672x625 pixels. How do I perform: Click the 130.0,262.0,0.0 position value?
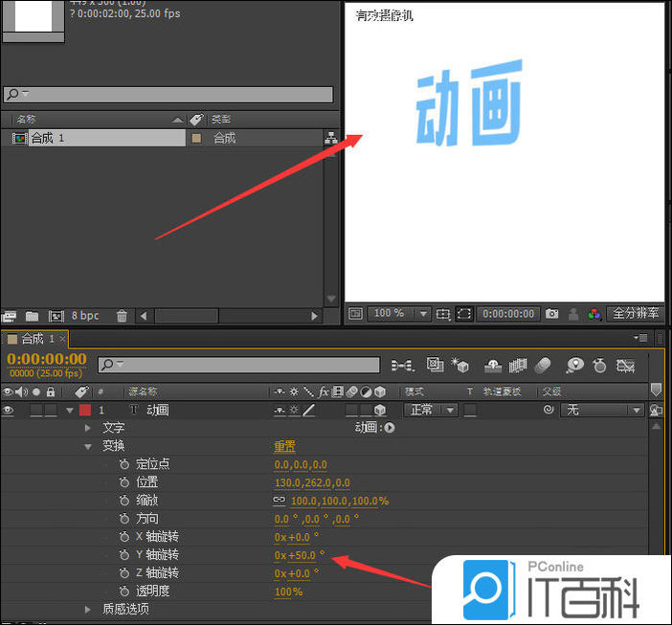click(312, 482)
